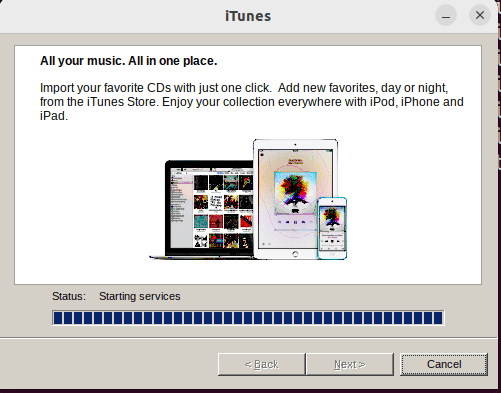Viewport: 501px width, 393px height.
Task: Click the iTunes title bar text
Action: (248, 16)
